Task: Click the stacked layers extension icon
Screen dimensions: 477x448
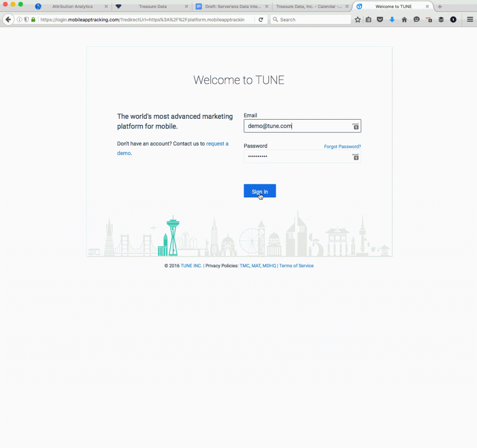Action: click(441, 20)
